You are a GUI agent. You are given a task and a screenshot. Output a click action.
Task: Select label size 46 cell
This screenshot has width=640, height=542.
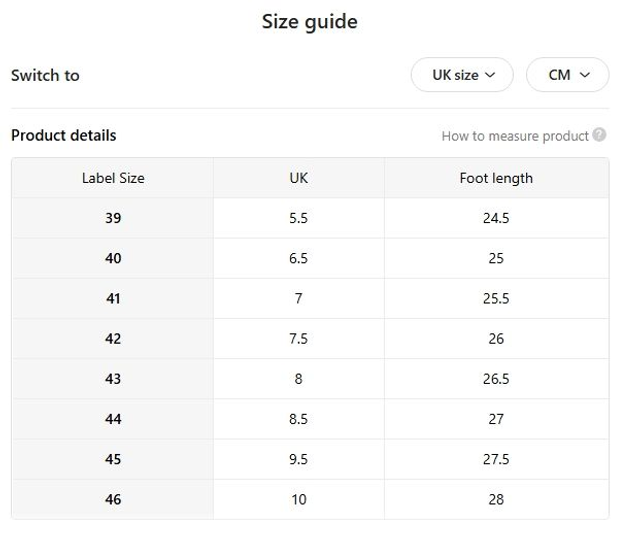[113, 499]
